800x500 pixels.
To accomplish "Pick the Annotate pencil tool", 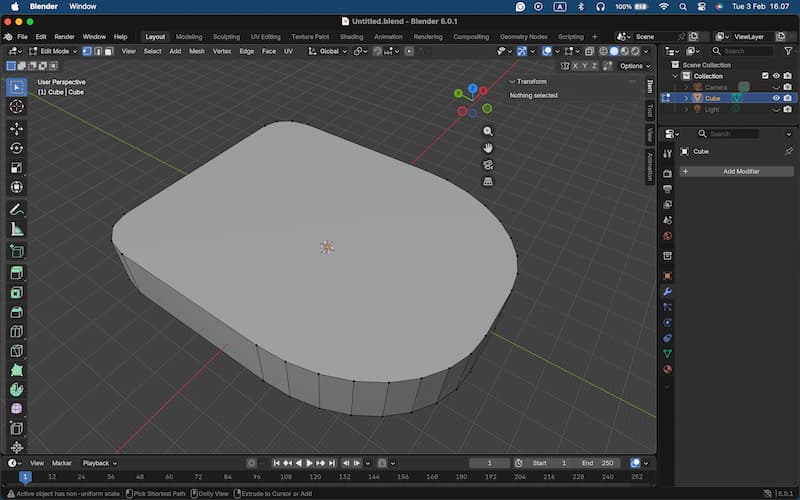I will 17,210.
